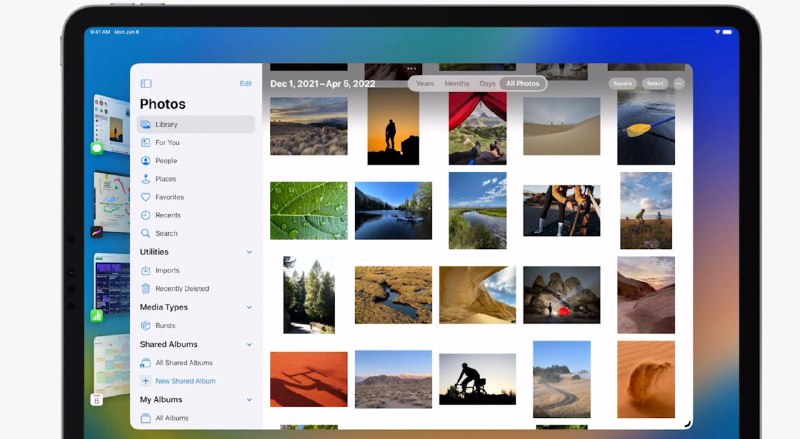The image size is (800, 439).
Task: Click the window resize handle icon
Action: pyautogui.click(x=687, y=423)
